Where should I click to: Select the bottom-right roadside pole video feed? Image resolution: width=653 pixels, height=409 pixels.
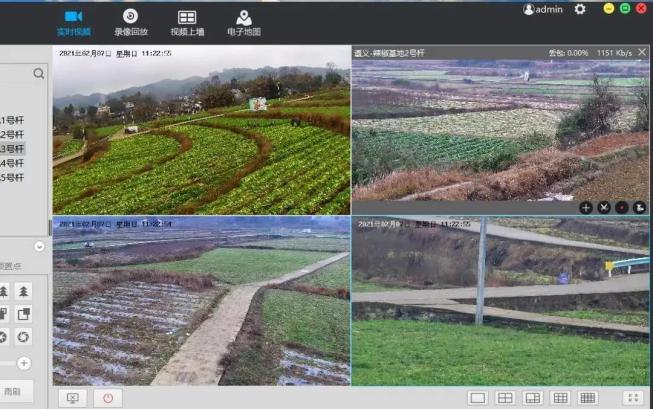coord(500,301)
